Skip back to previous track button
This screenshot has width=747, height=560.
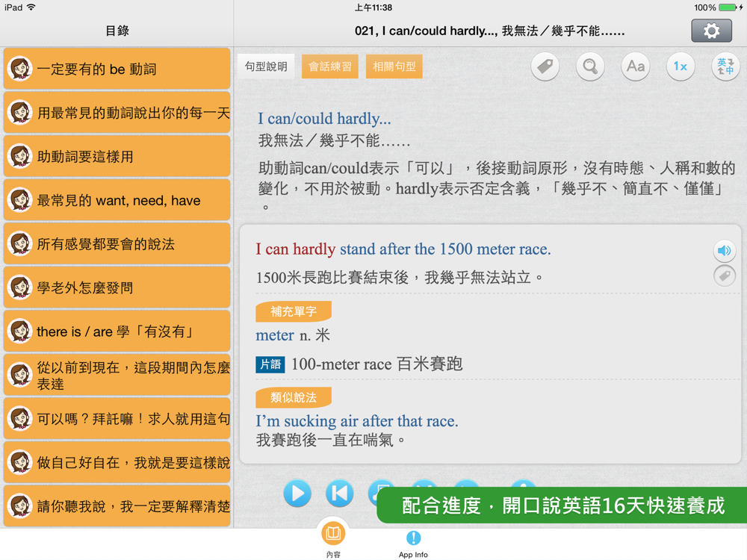(x=340, y=494)
